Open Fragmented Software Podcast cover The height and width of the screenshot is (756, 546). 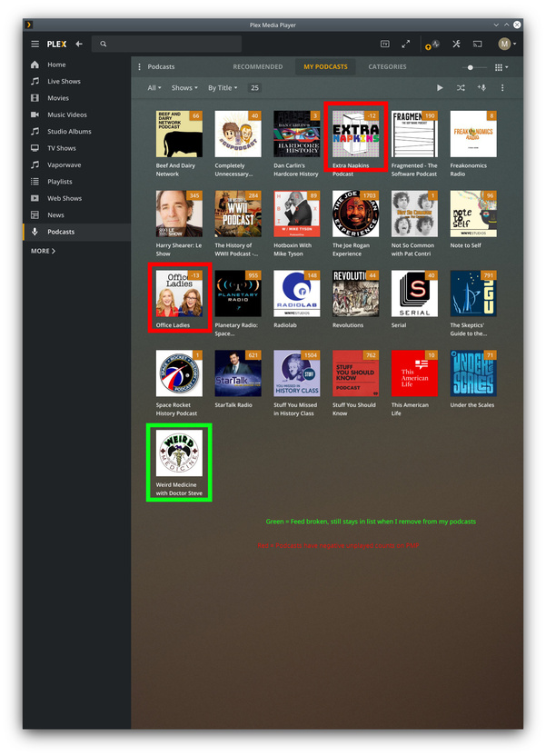tap(414, 134)
